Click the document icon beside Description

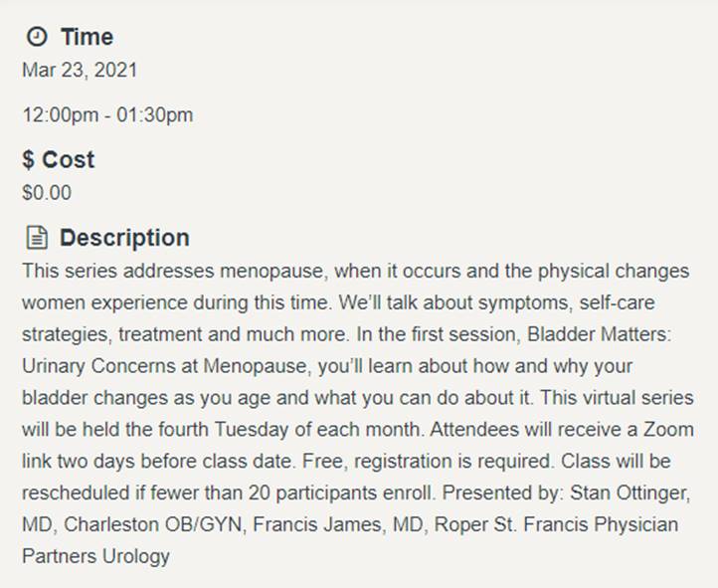click(x=37, y=237)
